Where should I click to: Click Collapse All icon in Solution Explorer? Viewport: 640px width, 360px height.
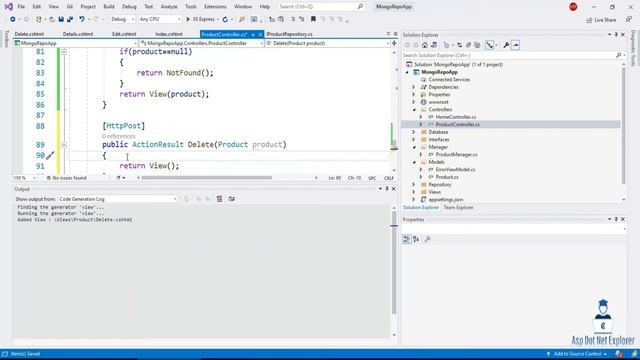point(469,45)
